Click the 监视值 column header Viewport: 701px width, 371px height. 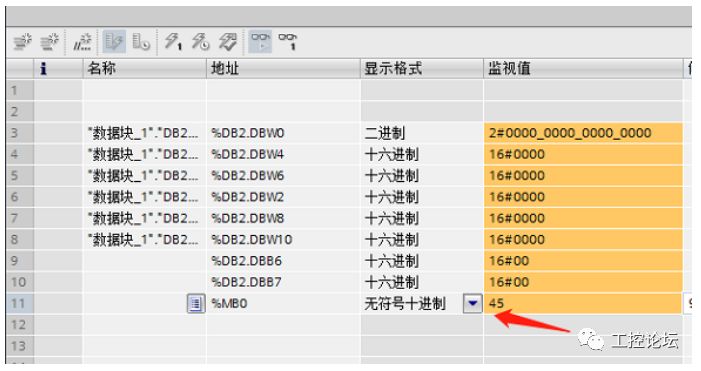(x=583, y=68)
